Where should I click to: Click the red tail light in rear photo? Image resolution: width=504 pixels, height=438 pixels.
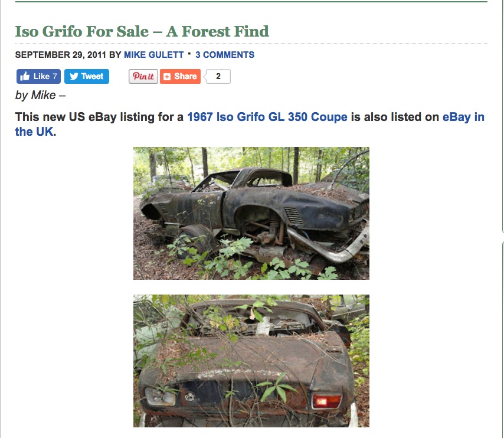pos(326,401)
